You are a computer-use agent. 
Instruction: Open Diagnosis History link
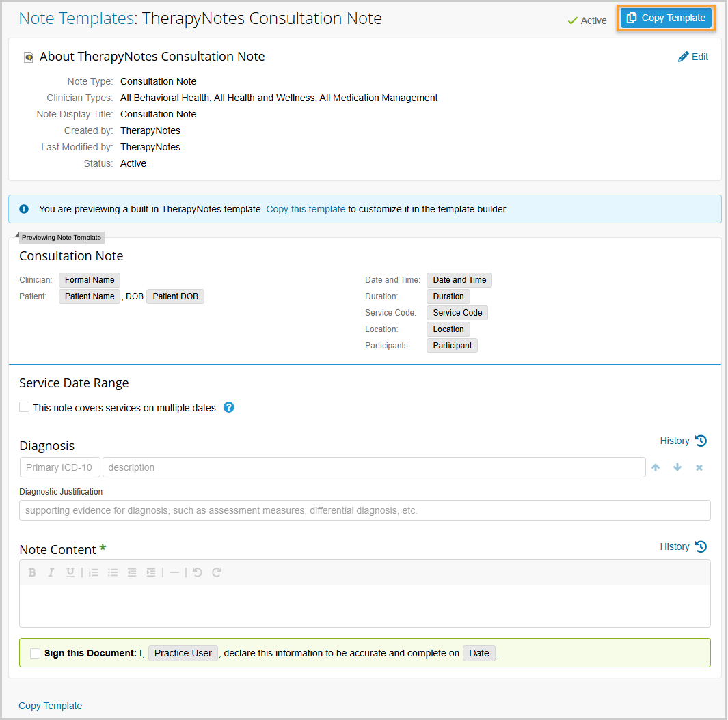pos(675,441)
